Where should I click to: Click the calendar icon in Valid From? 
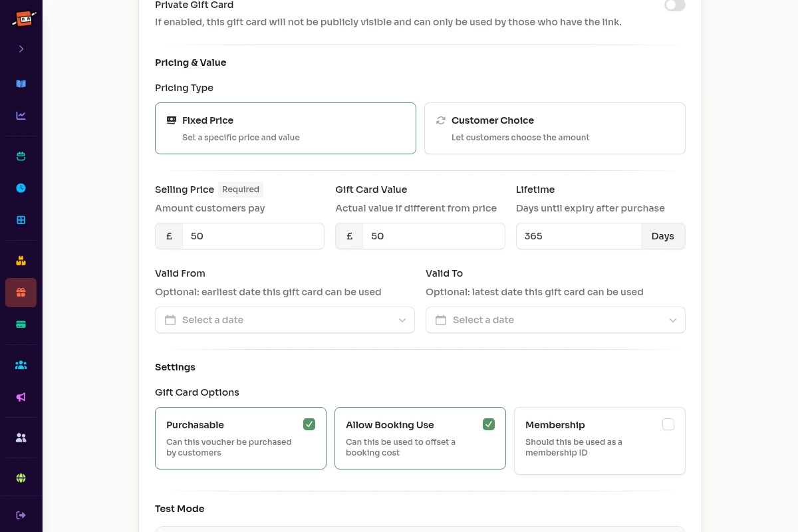tap(170, 320)
